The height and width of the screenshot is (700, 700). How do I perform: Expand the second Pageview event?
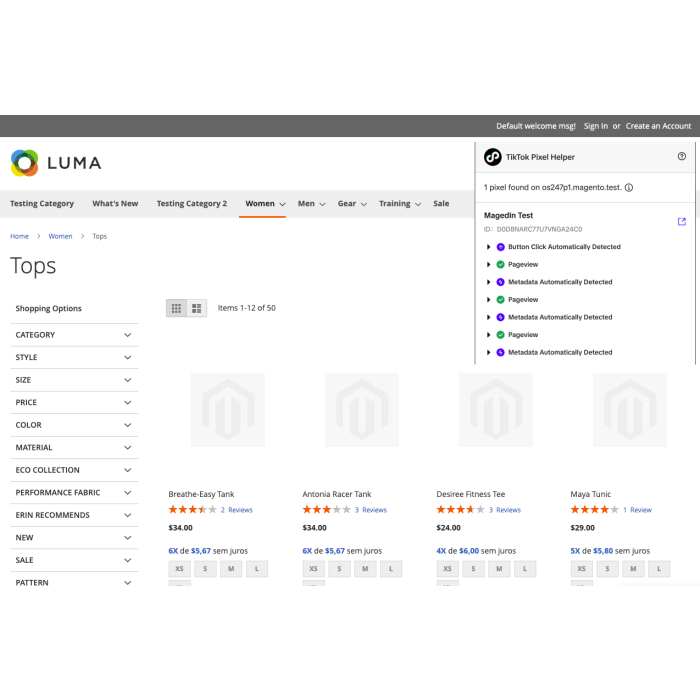point(488,300)
